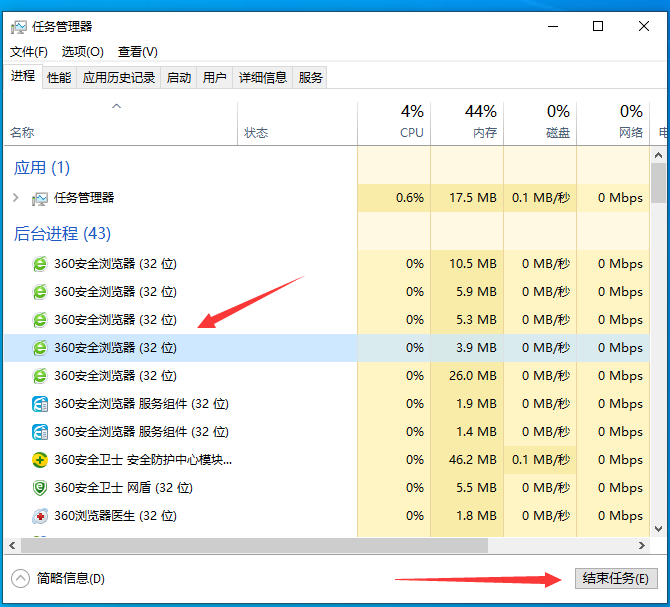Viewport: 670px width, 607px height.
Task: Select 360安全浏览器 服务组件 row with 1.9 MB
Action: click(x=327, y=404)
